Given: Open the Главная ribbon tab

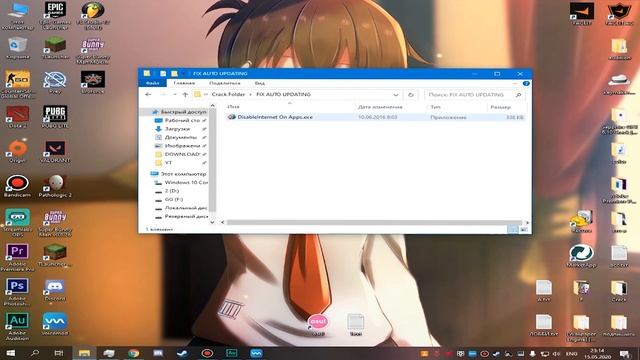Looking at the screenshot, I should (184, 83).
